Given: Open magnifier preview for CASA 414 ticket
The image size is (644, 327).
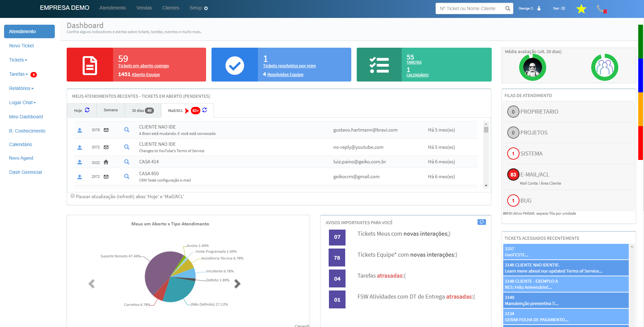Looking at the screenshot, I should [127, 162].
